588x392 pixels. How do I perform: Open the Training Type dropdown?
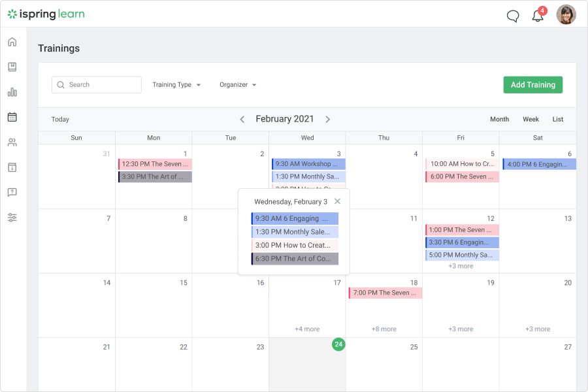point(176,84)
